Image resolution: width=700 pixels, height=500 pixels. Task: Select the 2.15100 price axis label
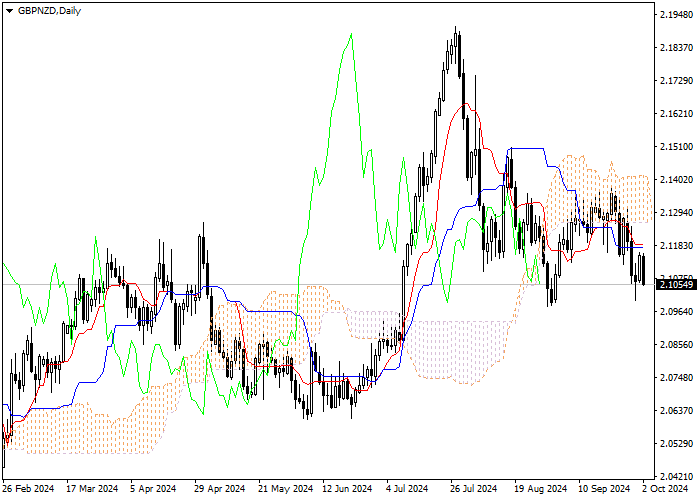point(676,147)
